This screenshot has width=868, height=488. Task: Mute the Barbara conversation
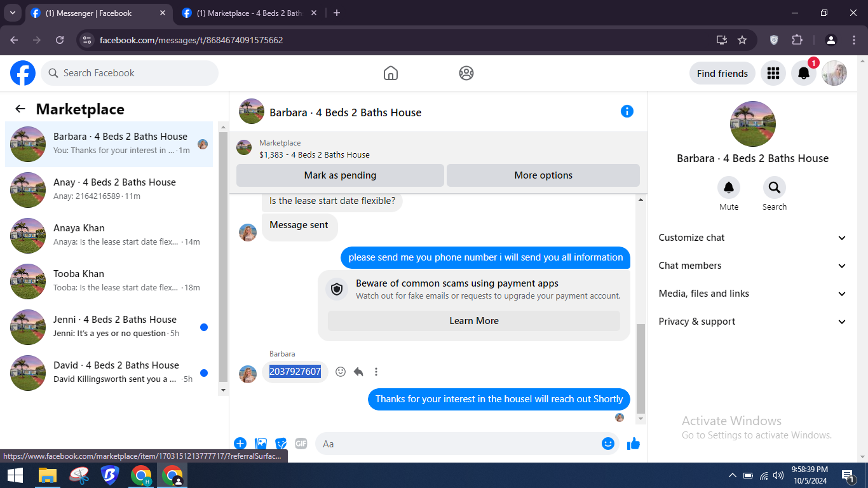tap(729, 188)
